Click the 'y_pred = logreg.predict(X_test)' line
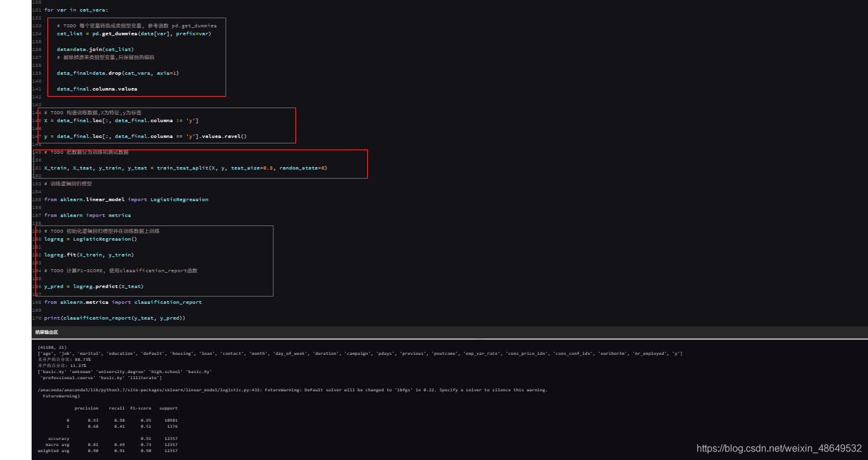 pyautogui.click(x=94, y=287)
